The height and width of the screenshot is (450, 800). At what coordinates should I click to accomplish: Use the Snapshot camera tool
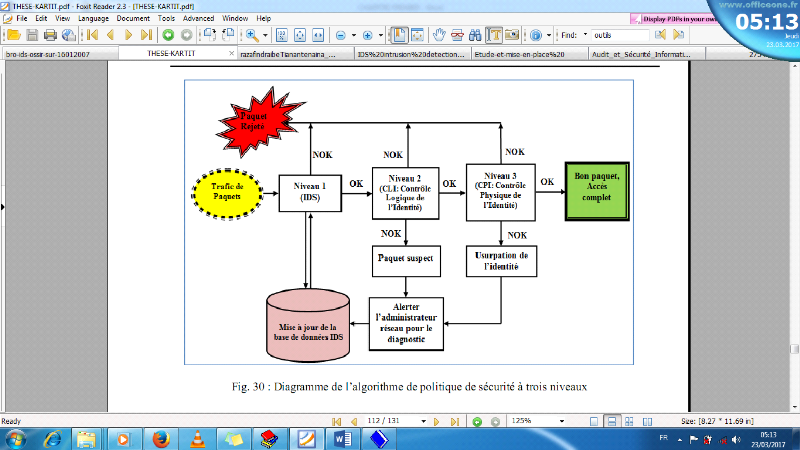(x=512, y=35)
